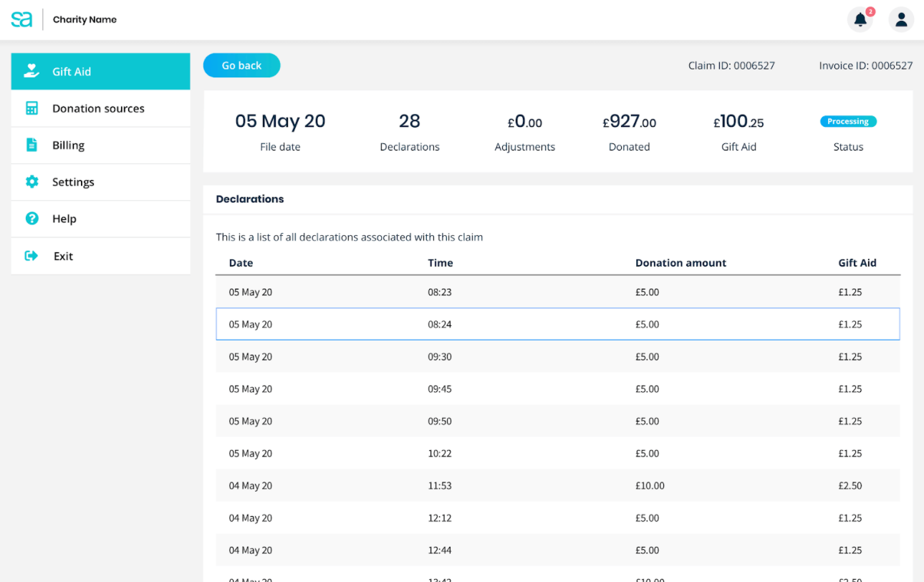Click the Billing document icon
The height and width of the screenshot is (582, 924).
[x=32, y=145]
